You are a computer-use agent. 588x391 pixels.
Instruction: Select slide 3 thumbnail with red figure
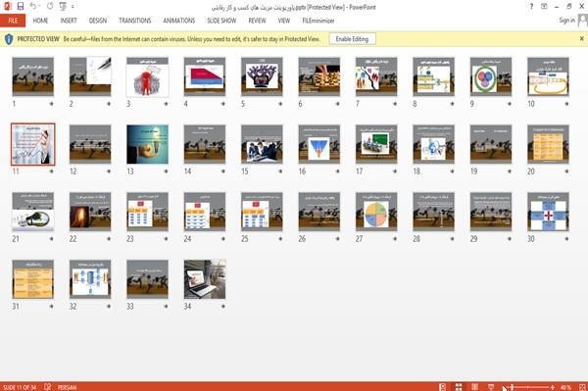[x=147, y=76]
